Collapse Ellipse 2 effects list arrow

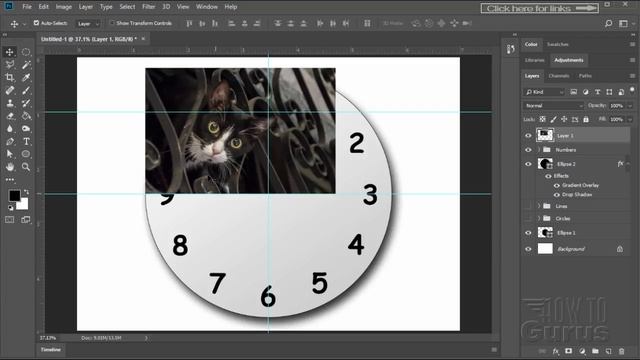click(x=629, y=164)
